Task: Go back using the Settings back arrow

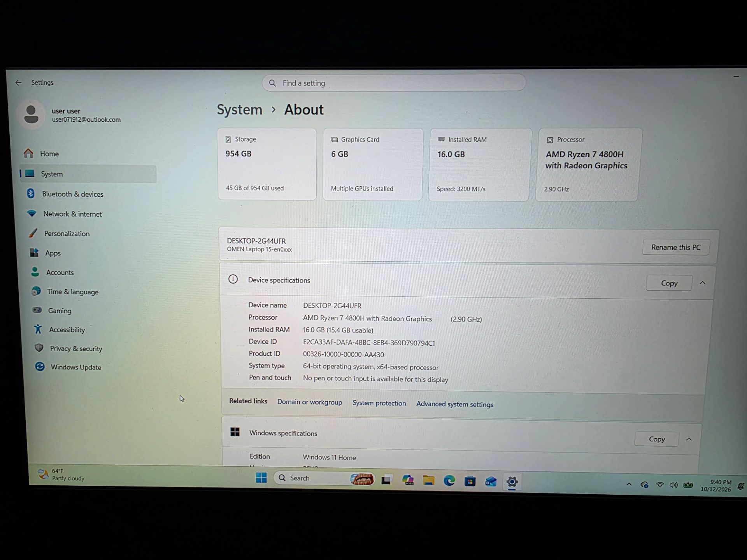Action: point(18,82)
